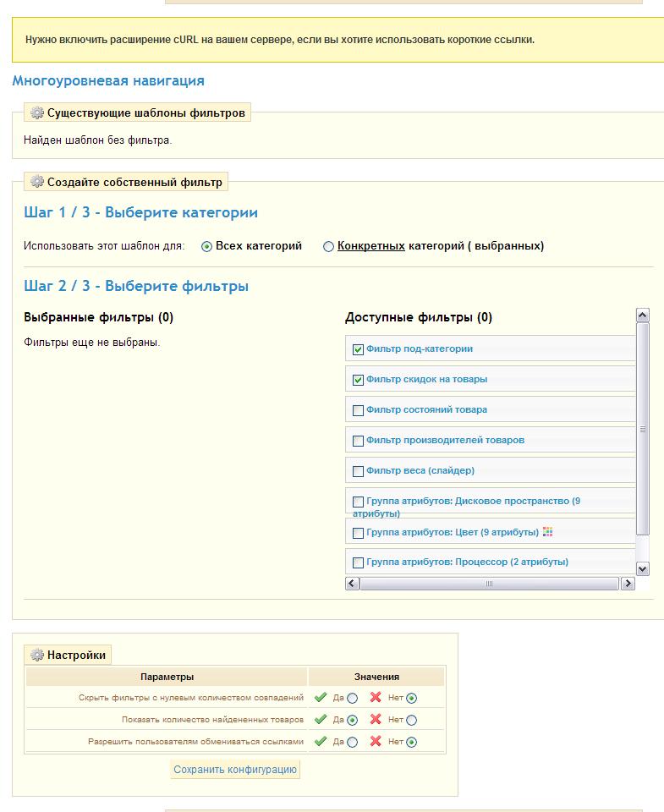This screenshot has height=812, width=664.
Task: Click gear icon beside Настройки heading
Action: 36,655
